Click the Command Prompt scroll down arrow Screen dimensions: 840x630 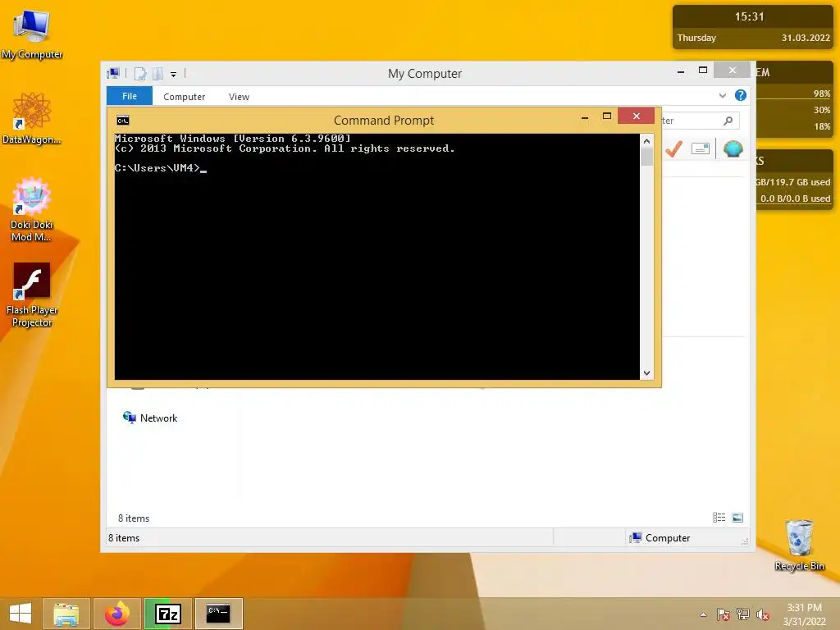(646, 373)
